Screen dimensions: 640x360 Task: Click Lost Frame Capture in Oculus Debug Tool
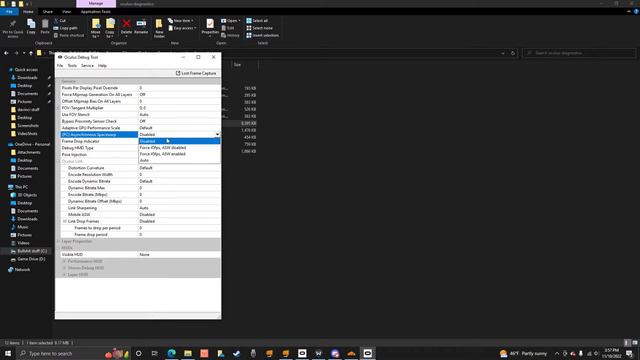click(x=196, y=73)
